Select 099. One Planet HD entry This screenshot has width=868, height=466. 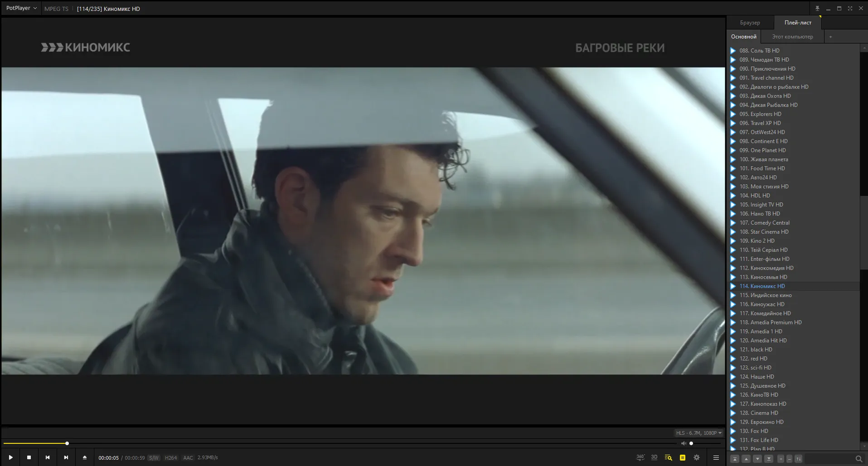tap(793, 150)
